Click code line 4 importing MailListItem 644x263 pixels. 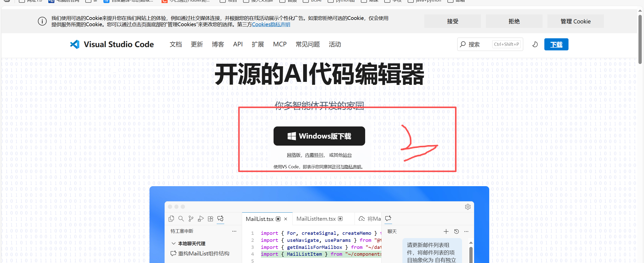coord(321,254)
